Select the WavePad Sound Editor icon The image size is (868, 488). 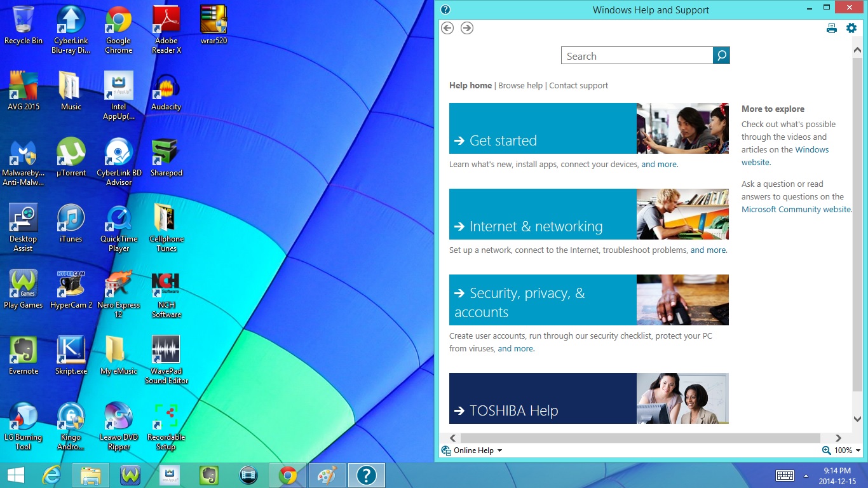tap(166, 360)
